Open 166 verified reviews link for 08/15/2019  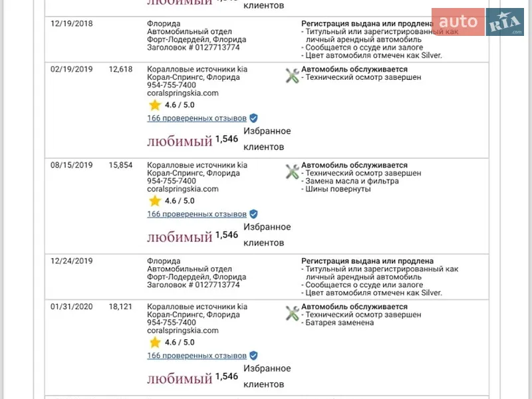coord(197,214)
